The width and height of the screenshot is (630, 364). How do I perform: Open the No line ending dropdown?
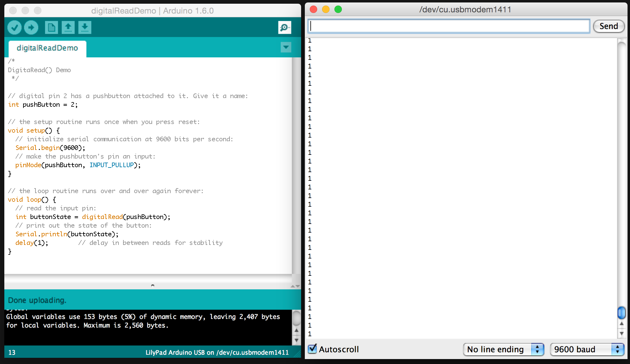[x=503, y=349]
